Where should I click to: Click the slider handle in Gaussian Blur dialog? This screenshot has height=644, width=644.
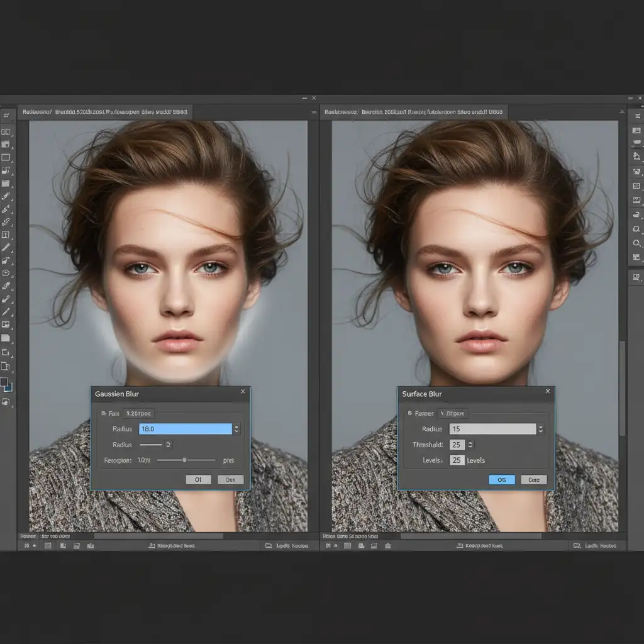click(184, 460)
